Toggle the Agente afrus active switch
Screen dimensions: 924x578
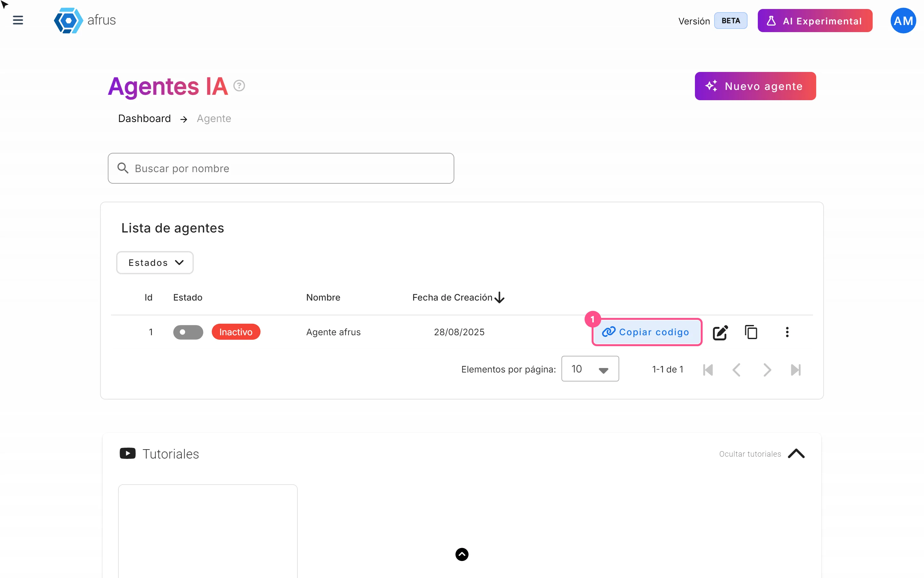(188, 332)
